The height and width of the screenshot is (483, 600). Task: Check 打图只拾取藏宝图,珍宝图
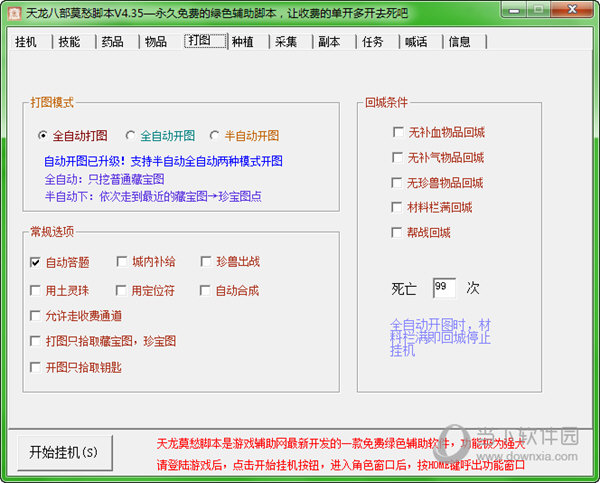click(x=35, y=341)
